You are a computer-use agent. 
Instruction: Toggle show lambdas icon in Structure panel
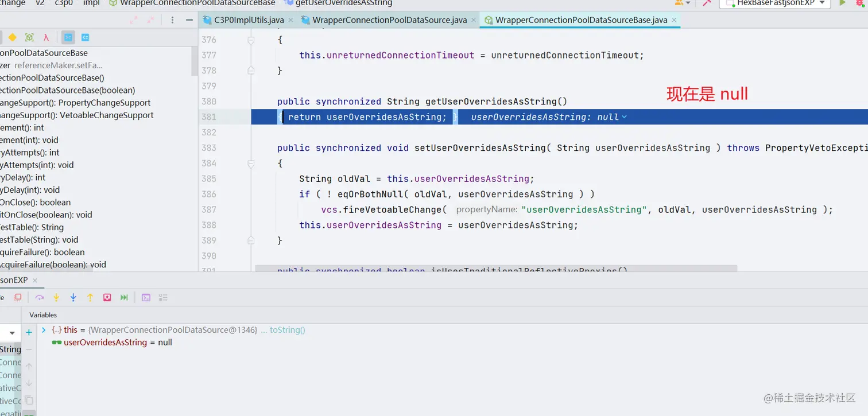coord(46,37)
